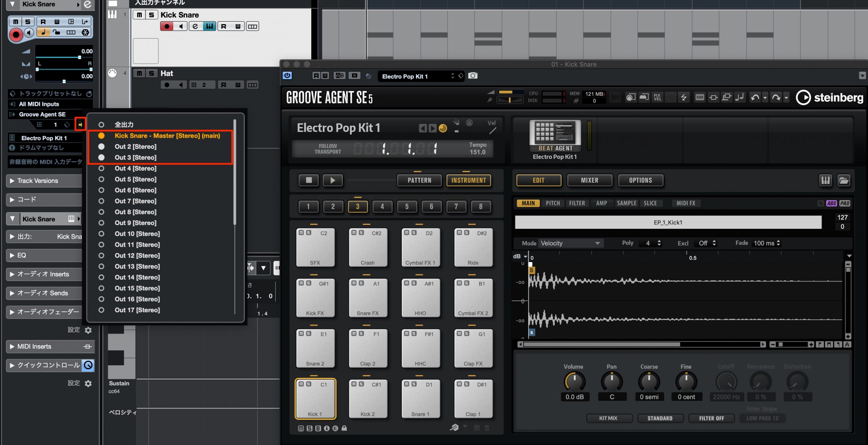This screenshot has width=868, height=445.
Task: Open the keyboard view icon beside Options
Action: pyautogui.click(x=825, y=180)
